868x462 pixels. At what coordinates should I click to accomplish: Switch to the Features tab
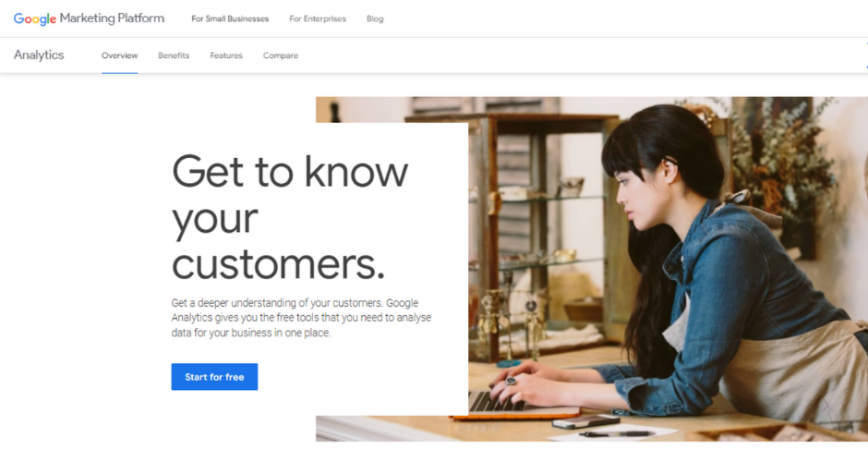click(226, 55)
